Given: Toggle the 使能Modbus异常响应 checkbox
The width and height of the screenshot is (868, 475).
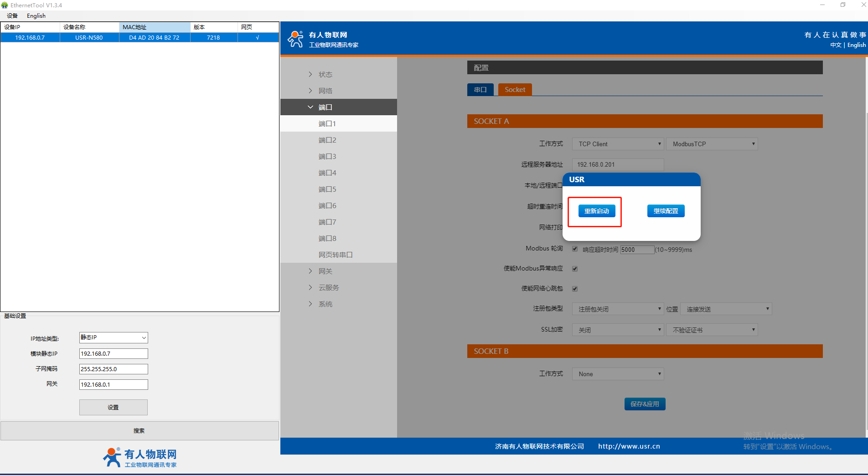Looking at the screenshot, I should pos(575,269).
